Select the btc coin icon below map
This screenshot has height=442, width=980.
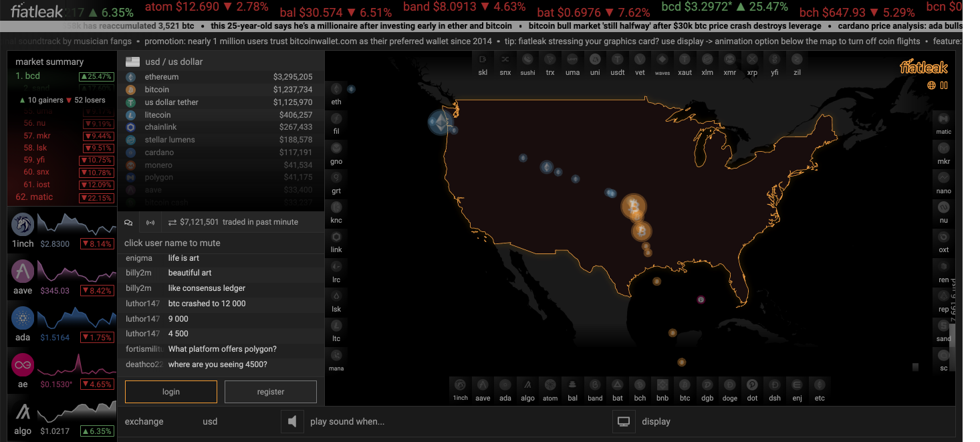pyautogui.click(x=685, y=384)
